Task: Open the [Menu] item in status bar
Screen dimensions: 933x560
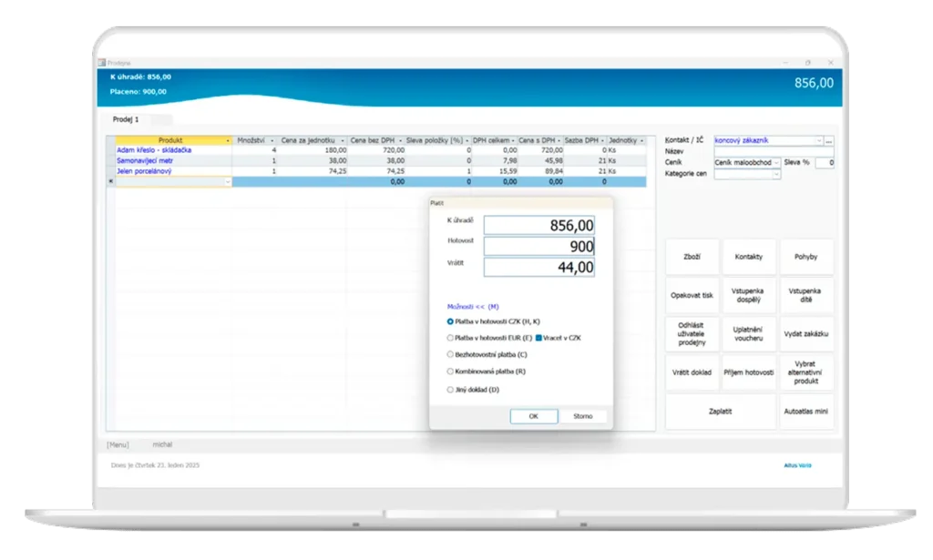Action: point(118,444)
